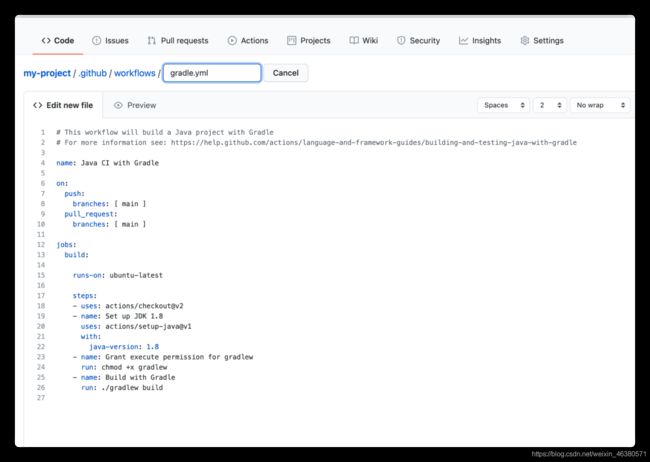
Task: Click the 'uses: actions/setup-java@v1' line
Action: click(x=136, y=326)
